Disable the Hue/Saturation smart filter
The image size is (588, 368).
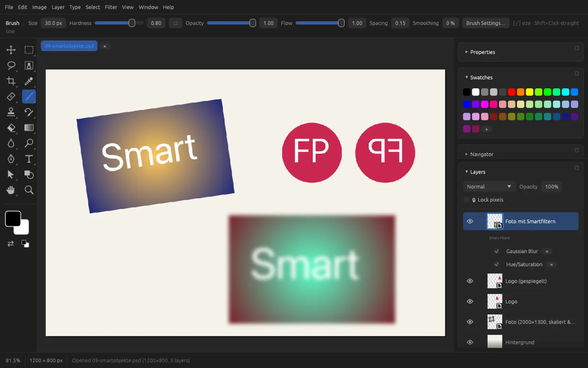point(496,264)
